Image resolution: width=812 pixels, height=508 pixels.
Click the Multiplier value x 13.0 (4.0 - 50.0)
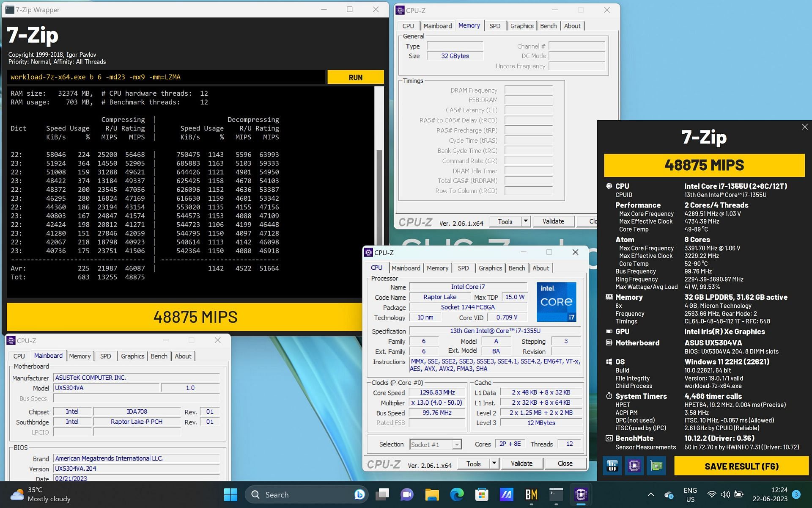point(437,403)
